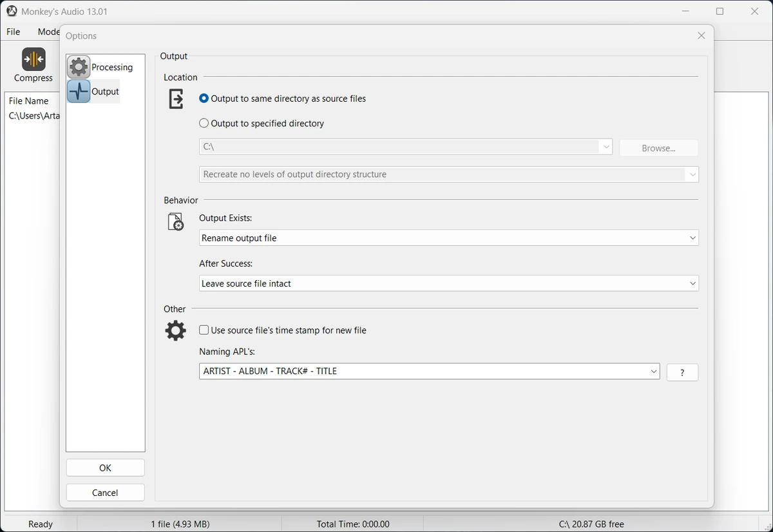Click the File Name column header
The height and width of the screenshot is (532, 773).
[x=29, y=100]
